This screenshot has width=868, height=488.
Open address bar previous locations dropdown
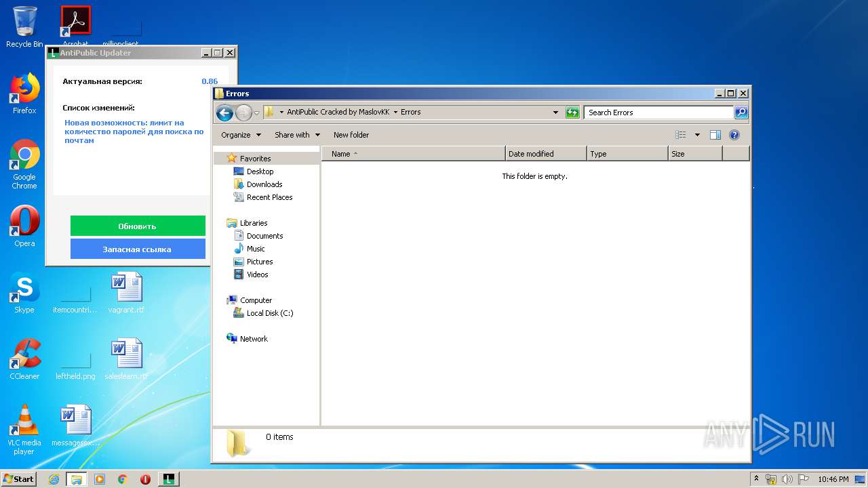coord(555,113)
